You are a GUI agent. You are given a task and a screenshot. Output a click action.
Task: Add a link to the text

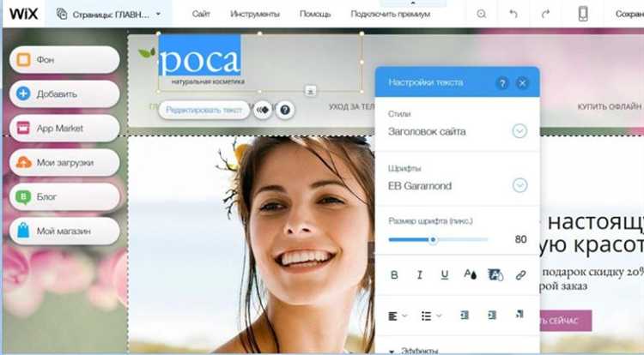pyautogui.click(x=520, y=275)
